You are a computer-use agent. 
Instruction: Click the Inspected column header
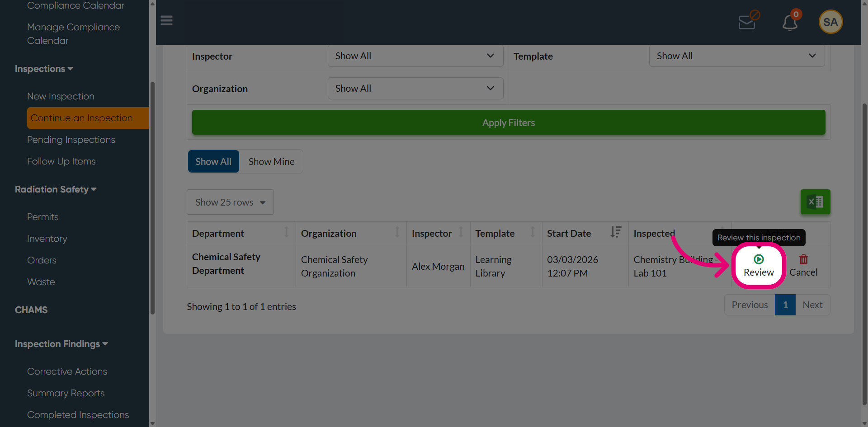coord(680,233)
